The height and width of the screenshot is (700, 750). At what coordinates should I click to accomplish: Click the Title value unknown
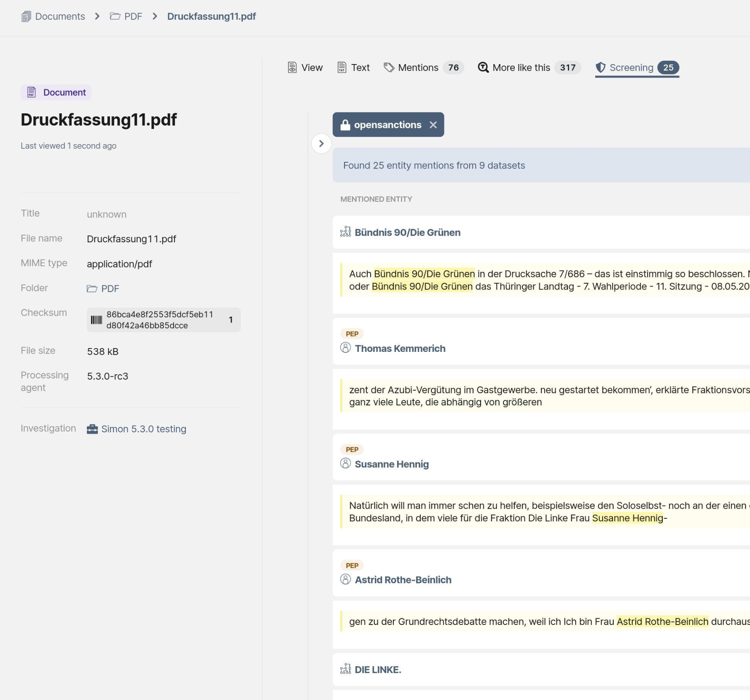point(106,214)
